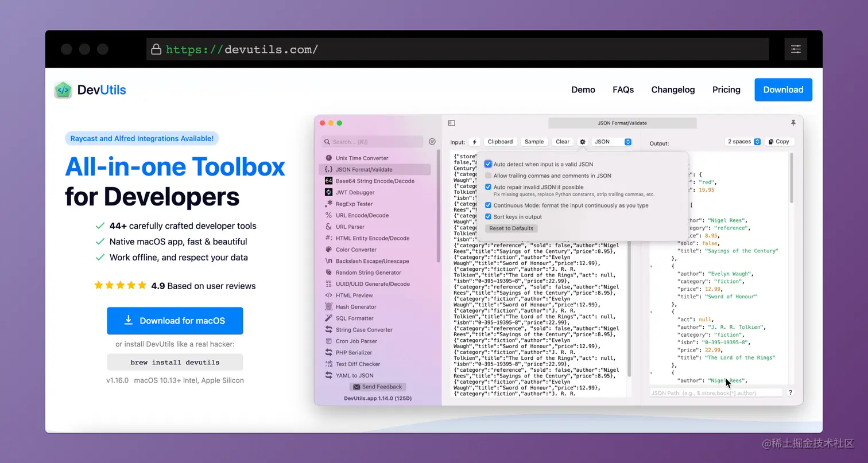
Task: Select the Backslash Escape/Unescape icon
Action: click(328, 261)
